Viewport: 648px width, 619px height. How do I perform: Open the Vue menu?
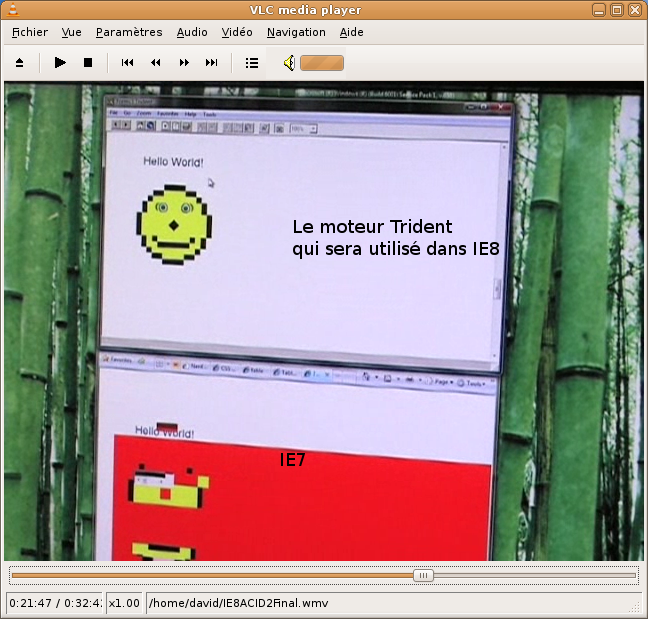(x=72, y=32)
